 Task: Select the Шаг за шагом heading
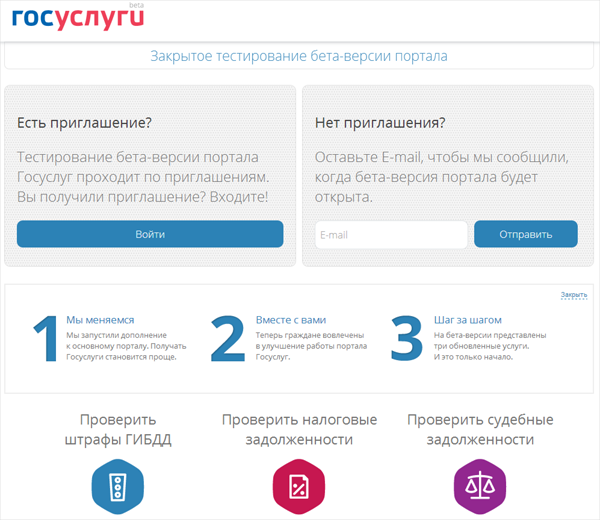(467, 319)
